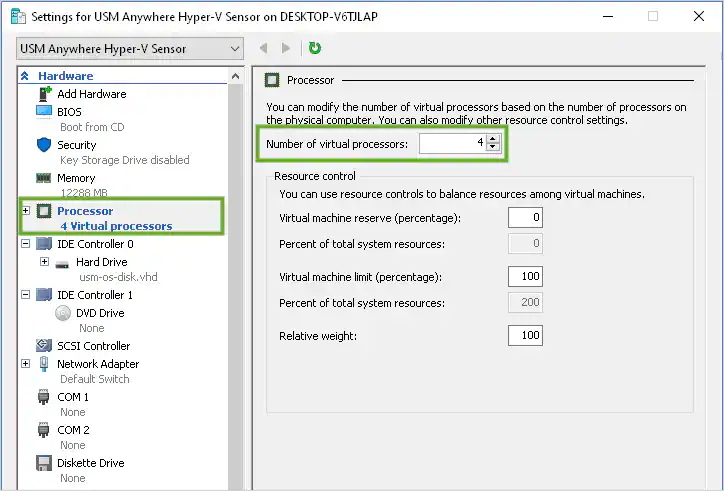The width and height of the screenshot is (724, 491).
Task: Expand the Hard Drive node
Action: pyautogui.click(x=44, y=261)
